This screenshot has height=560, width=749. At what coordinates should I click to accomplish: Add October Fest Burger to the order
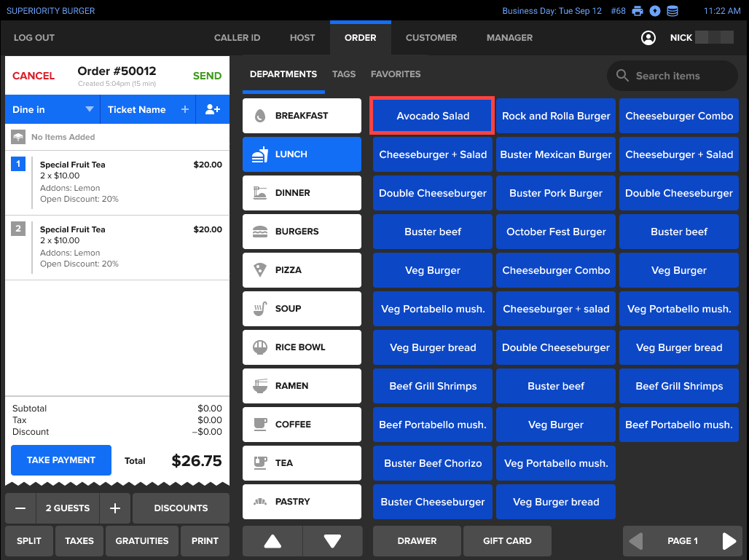[556, 232]
